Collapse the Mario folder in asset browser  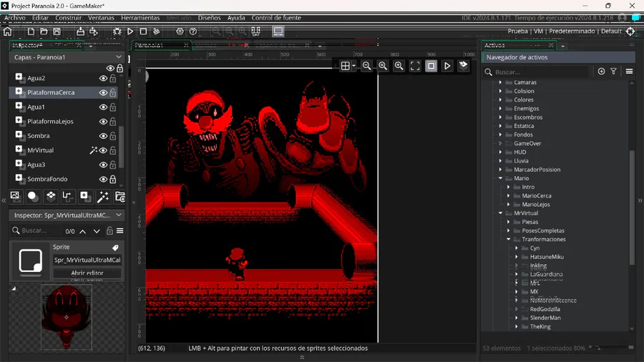point(500,178)
